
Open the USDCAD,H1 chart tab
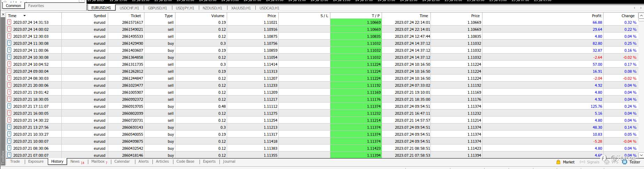point(269,8)
